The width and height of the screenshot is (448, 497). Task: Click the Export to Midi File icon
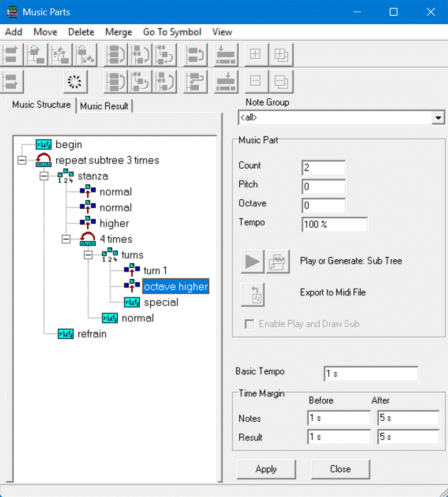pos(252,294)
